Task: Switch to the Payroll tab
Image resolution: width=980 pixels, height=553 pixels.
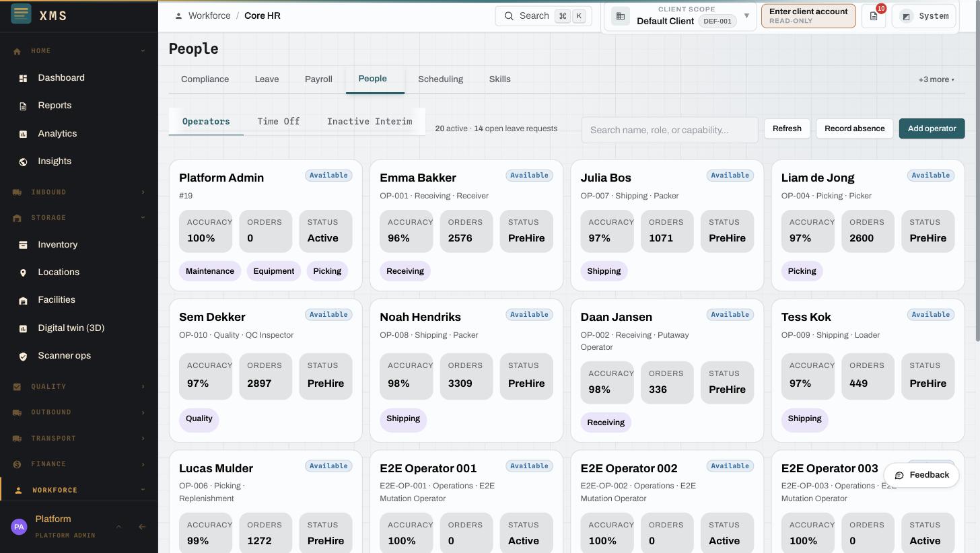Action: tap(318, 79)
